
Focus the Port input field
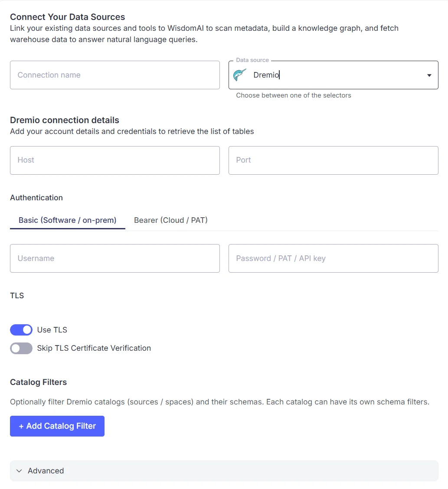pos(333,160)
